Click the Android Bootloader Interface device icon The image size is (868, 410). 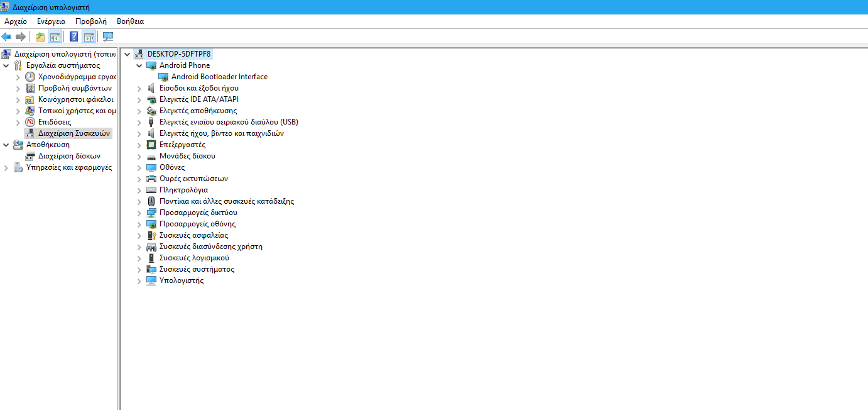coord(163,77)
